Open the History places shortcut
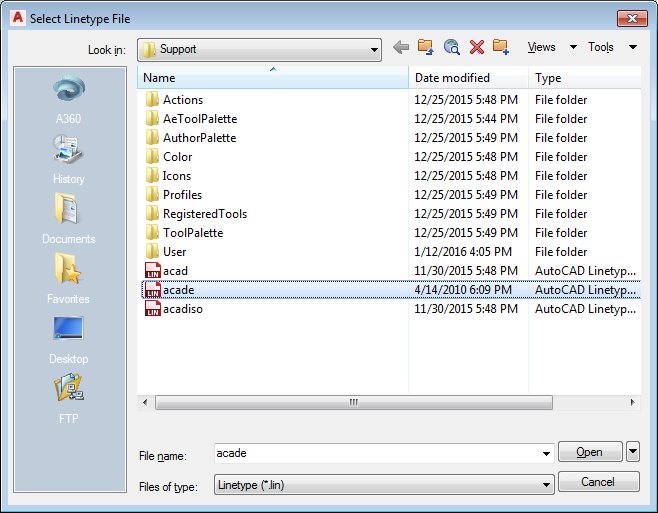 tap(69, 160)
